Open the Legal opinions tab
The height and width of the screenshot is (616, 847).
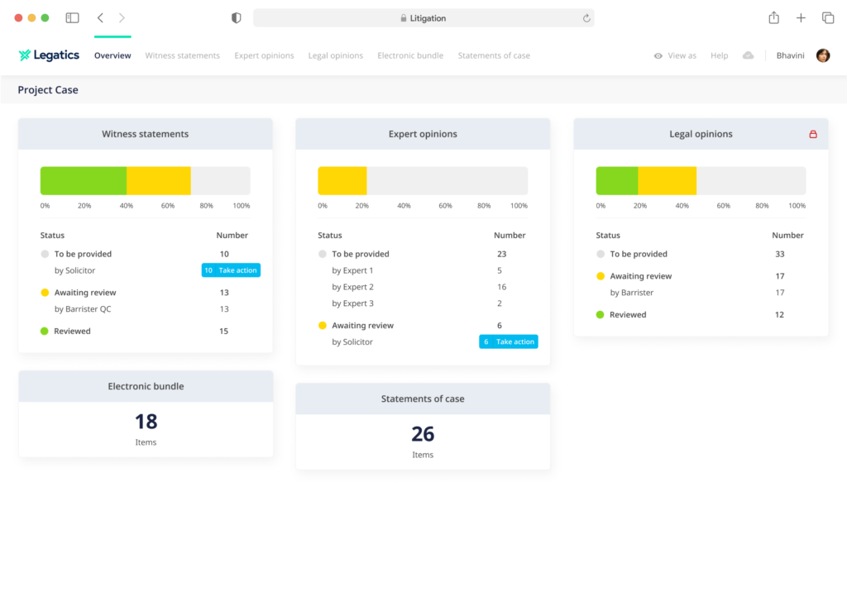336,55
